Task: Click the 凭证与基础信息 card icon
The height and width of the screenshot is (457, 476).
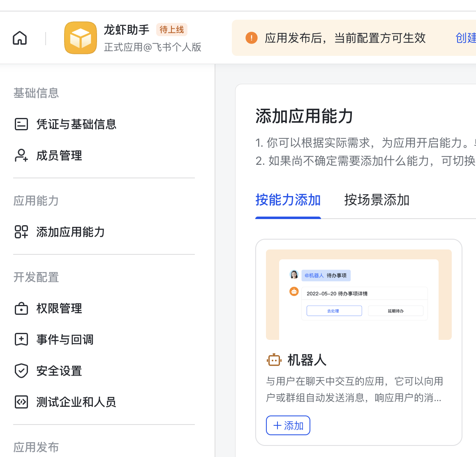Action: click(21, 124)
